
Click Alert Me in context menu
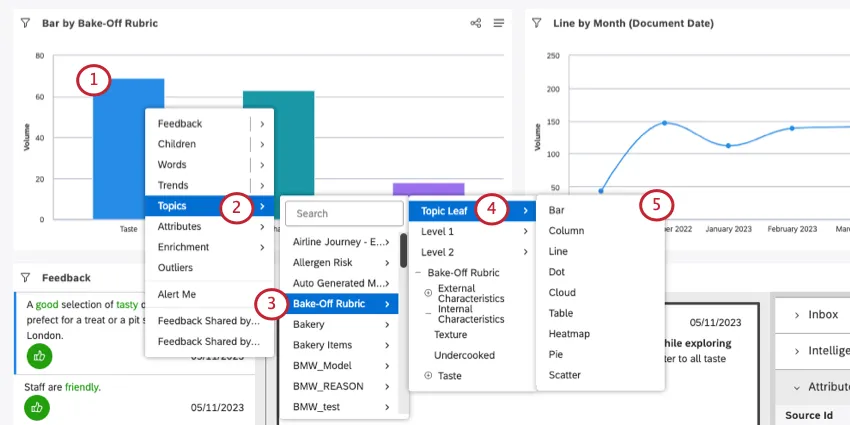point(177,294)
